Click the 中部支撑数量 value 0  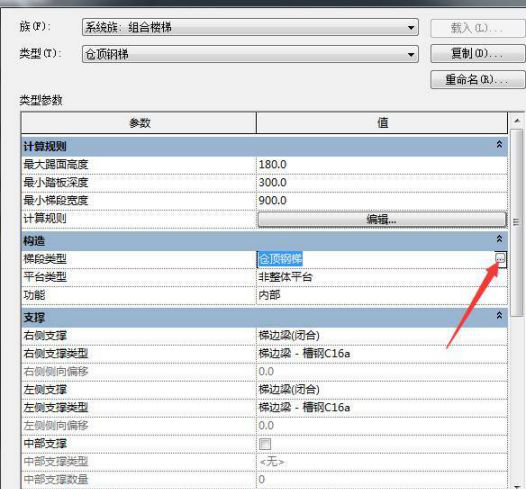coord(262,480)
